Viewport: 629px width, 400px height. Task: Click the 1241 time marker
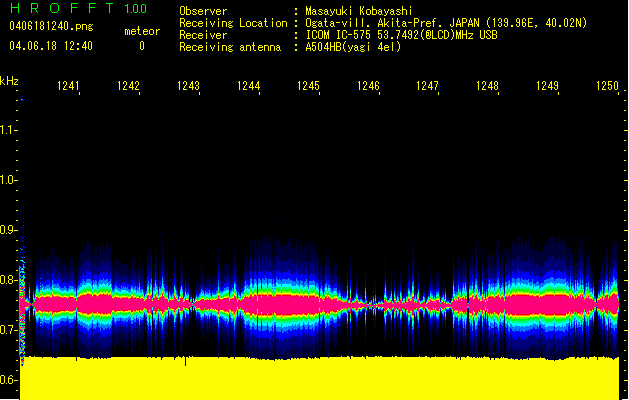pyautogui.click(x=68, y=87)
